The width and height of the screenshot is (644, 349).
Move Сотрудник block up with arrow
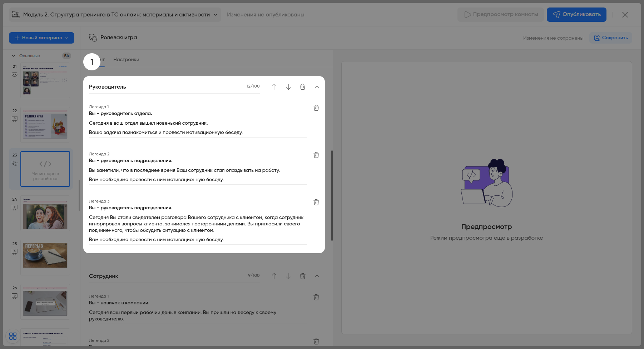[x=274, y=276]
